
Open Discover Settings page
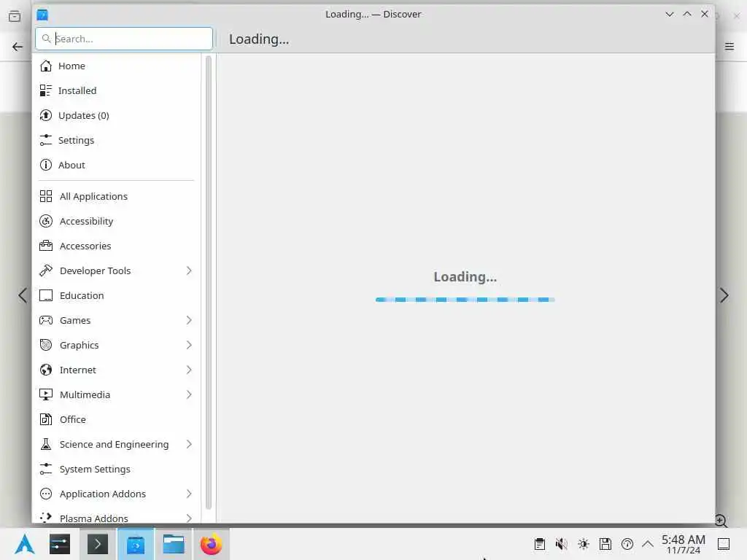116,140
